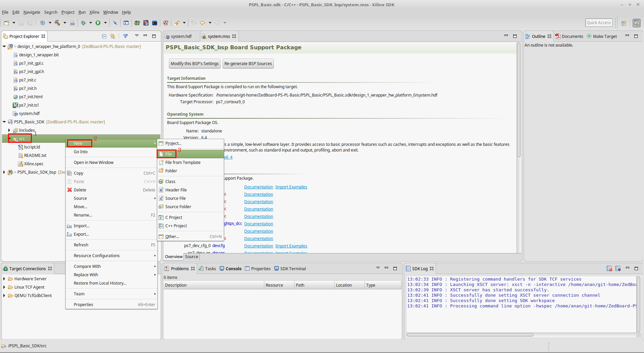
Task: Select lscript.ld in Project Explorer
Action: pos(32,147)
